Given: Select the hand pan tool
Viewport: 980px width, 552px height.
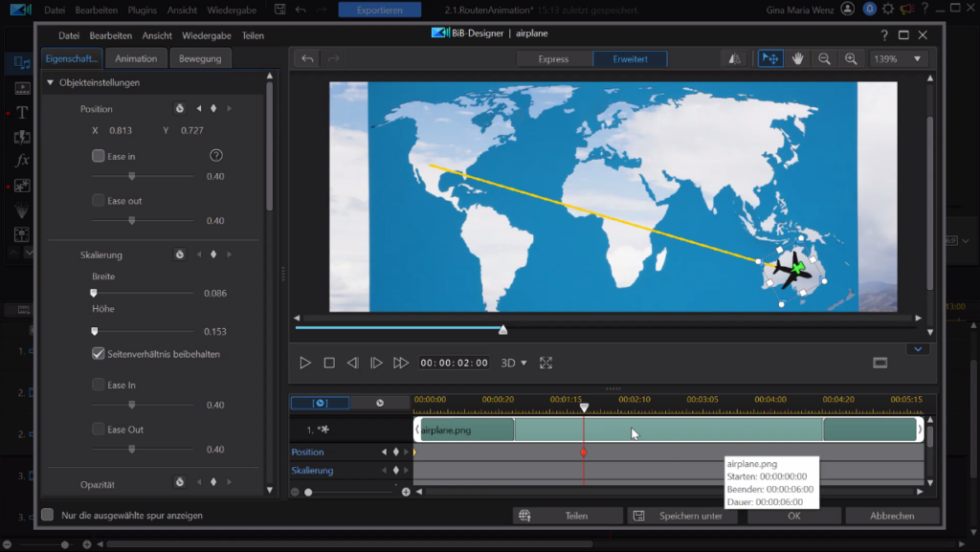Looking at the screenshot, I should [x=797, y=59].
